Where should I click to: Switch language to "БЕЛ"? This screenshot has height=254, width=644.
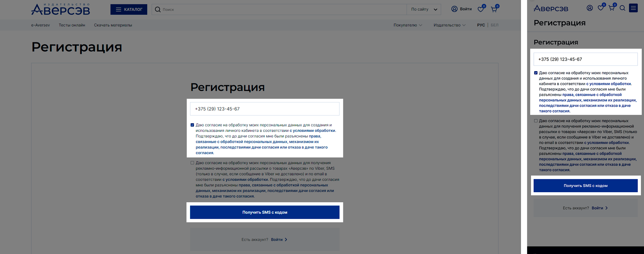pos(494,25)
